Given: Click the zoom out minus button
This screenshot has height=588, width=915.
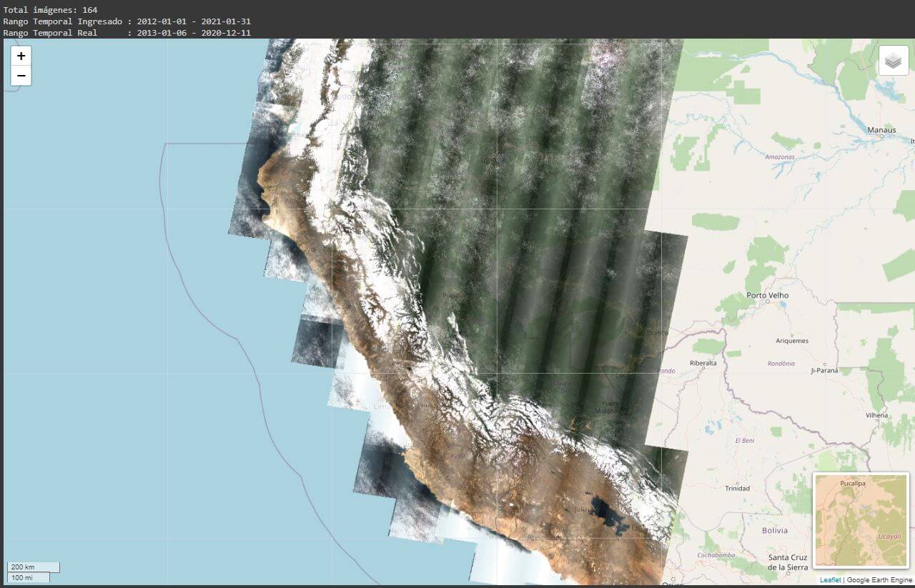Looking at the screenshot, I should point(21,75).
